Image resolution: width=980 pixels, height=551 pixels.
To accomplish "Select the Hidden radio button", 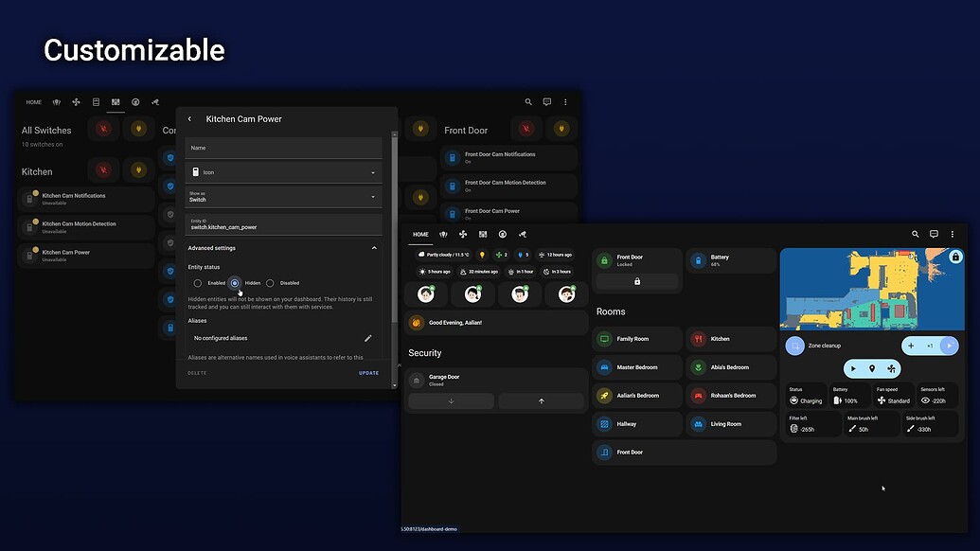I will (x=235, y=282).
